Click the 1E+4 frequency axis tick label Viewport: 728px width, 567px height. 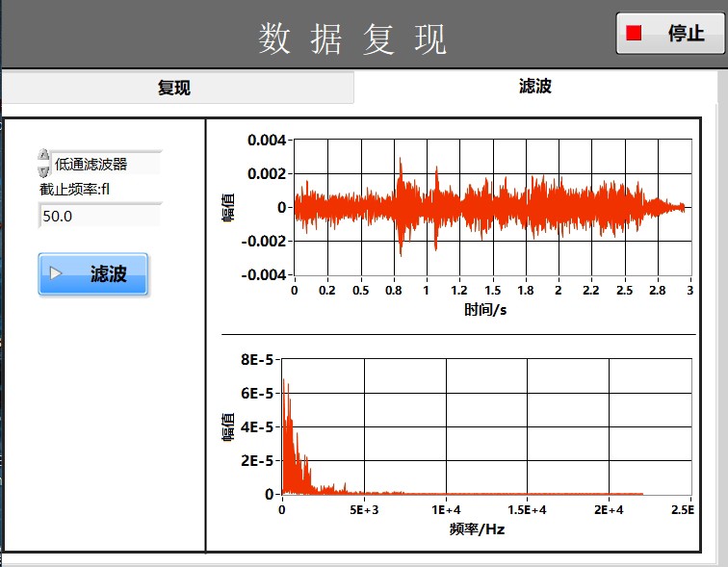446,510
